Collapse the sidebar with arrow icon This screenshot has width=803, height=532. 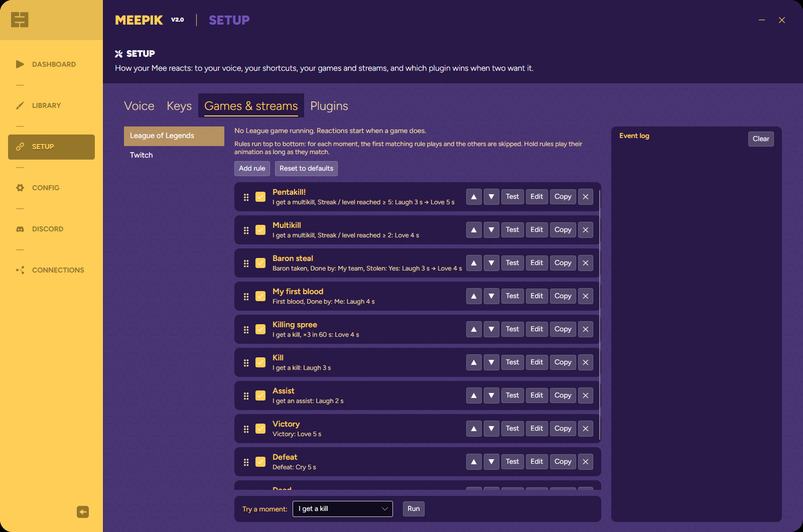tap(83, 512)
